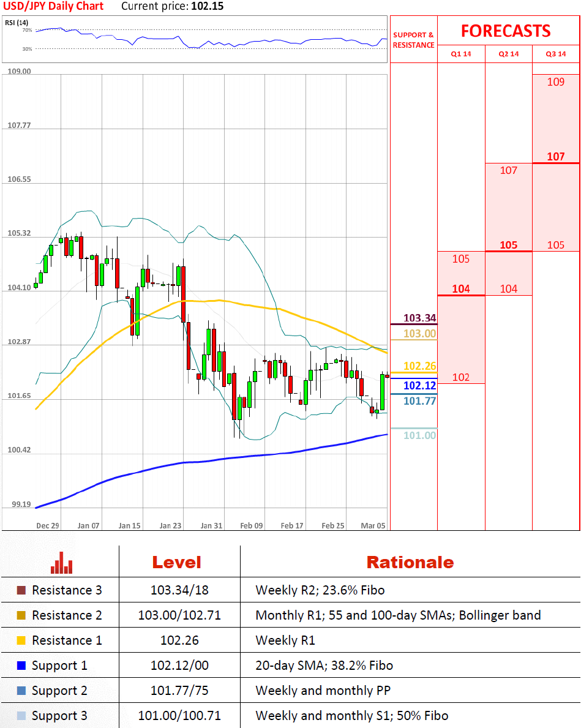The height and width of the screenshot is (728, 581).
Task: Click the bold 107 forecast in Q3 14
Action: (556, 156)
